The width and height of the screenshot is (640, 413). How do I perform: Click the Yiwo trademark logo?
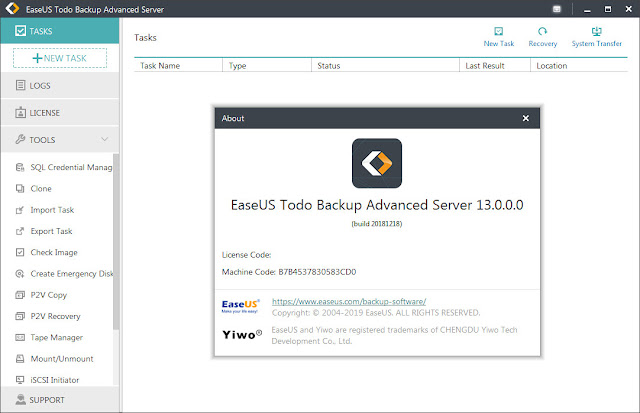click(242, 335)
